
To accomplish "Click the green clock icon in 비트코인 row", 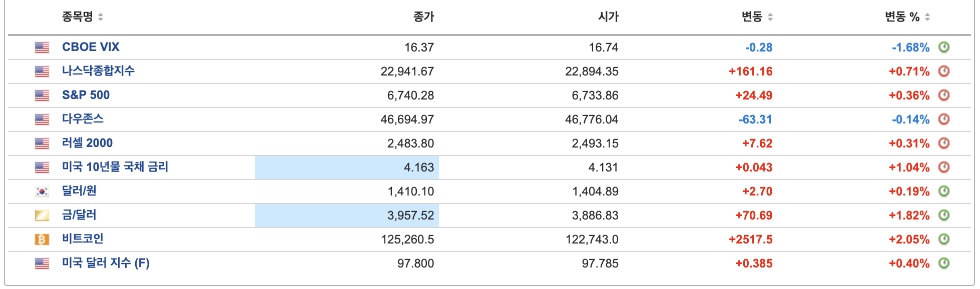I will (x=943, y=239).
